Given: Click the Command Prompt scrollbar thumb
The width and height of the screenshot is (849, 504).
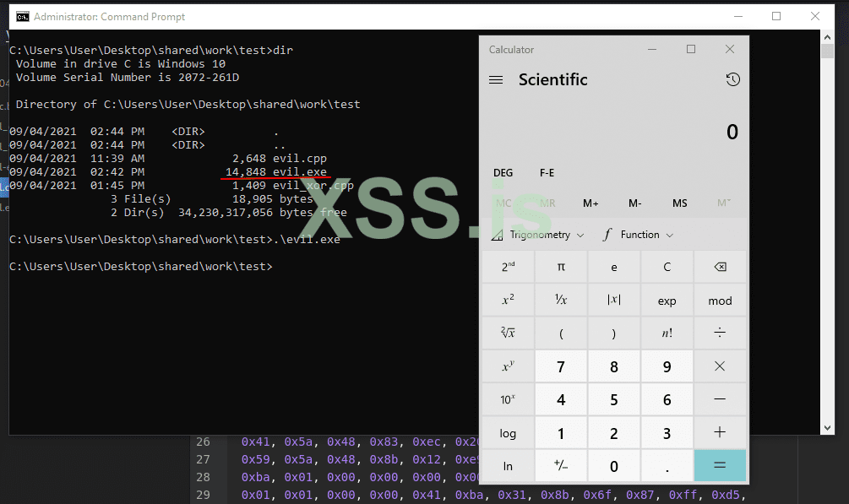Looking at the screenshot, I should [827, 51].
